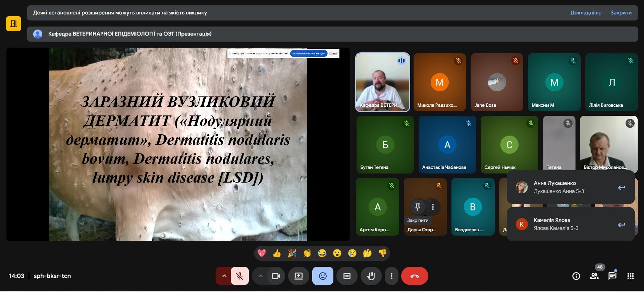Image resolution: width=644 pixels, height=292 pixels.
Task: Select the speaking Кафедра ВЕТЕРИ... video tile
Action: pyautogui.click(x=382, y=82)
